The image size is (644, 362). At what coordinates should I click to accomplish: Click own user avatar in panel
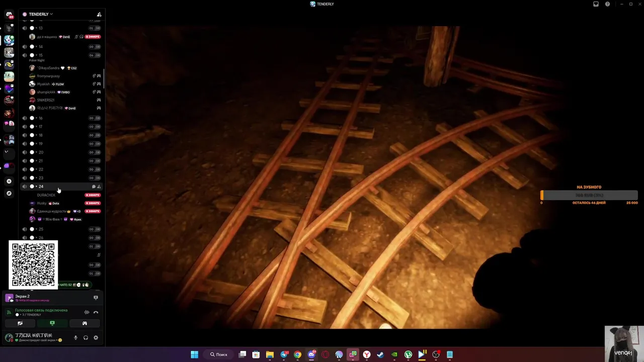(x=9, y=338)
